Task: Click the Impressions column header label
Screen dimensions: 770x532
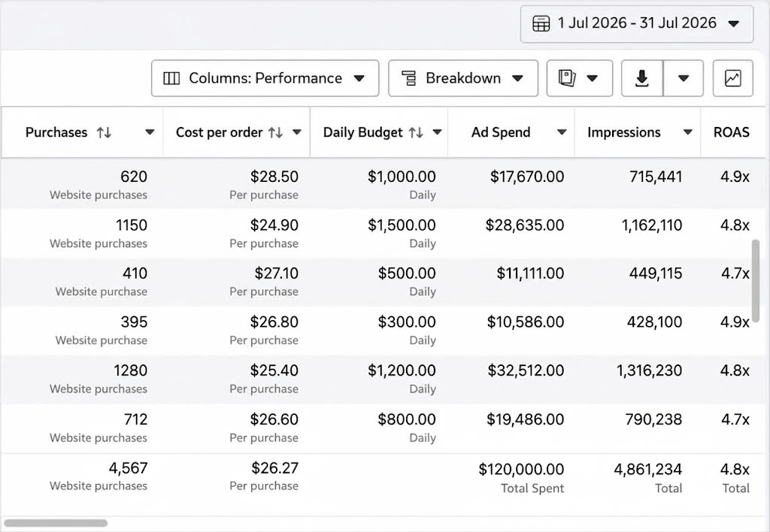Action: (x=623, y=132)
